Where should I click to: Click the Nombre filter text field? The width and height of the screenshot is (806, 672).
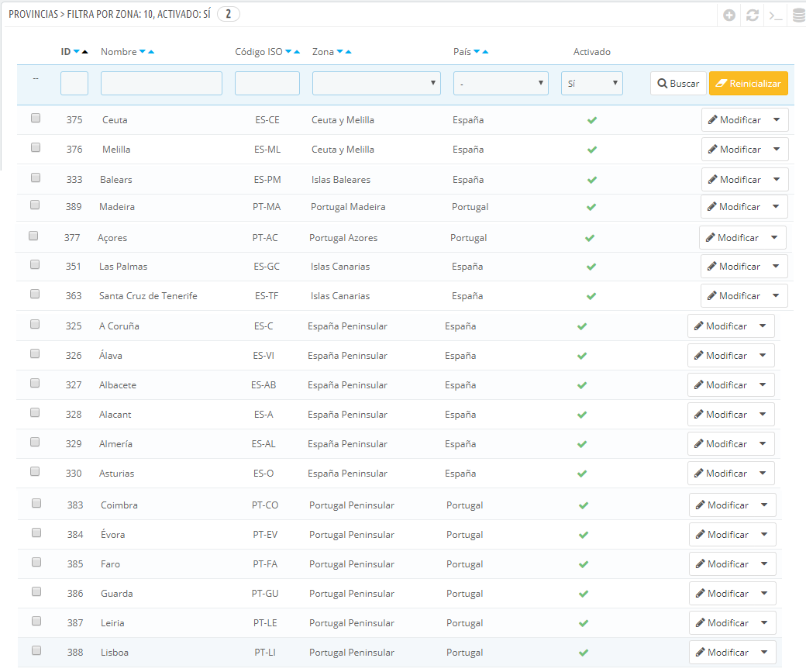coord(161,84)
